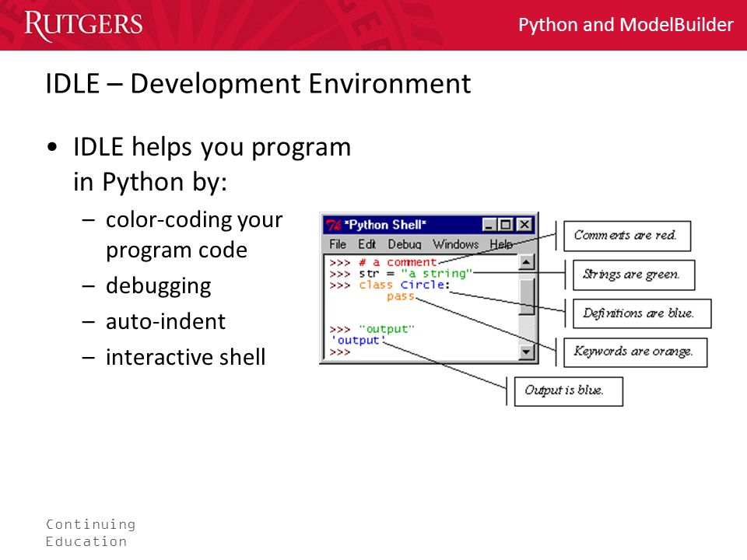This screenshot has height=560, width=747.
Task: Click the 'IDLE – Development Environment' slide title
Action: tap(258, 84)
